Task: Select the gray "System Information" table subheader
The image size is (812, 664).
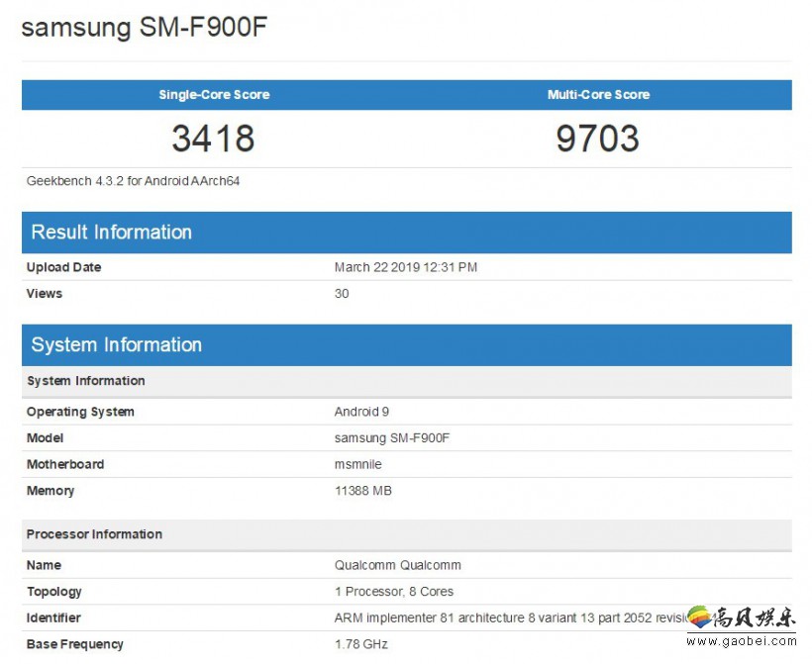Action: click(407, 381)
